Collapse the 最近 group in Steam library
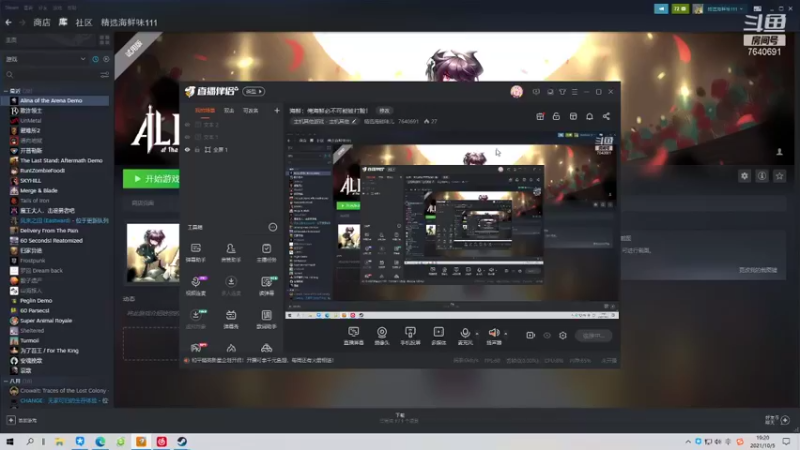800x450 pixels. click(6, 91)
